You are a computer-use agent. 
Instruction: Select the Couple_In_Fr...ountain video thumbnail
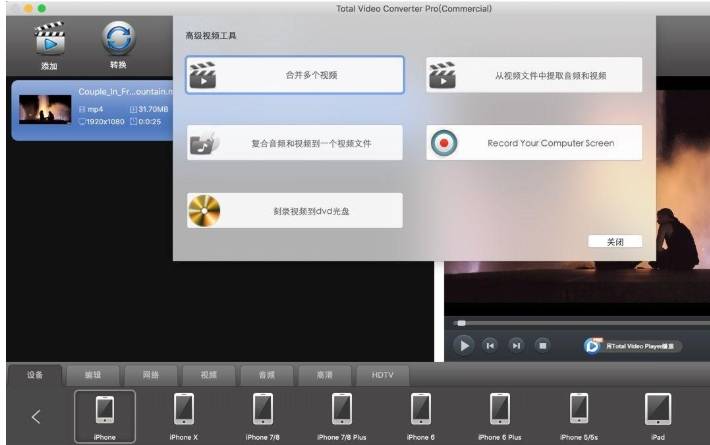(x=45, y=110)
